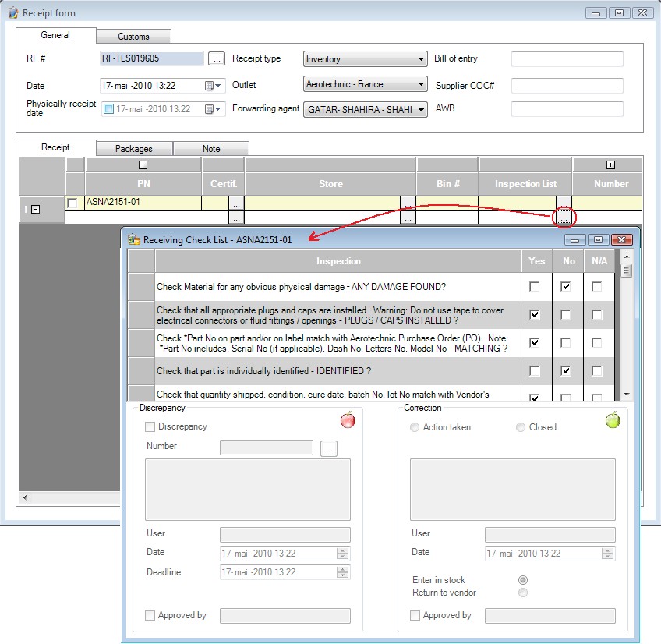Image resolution: width=661 pixels, height=644 pixels.
Task: Click the browse button next to RF #
Action: pos(217,58)
